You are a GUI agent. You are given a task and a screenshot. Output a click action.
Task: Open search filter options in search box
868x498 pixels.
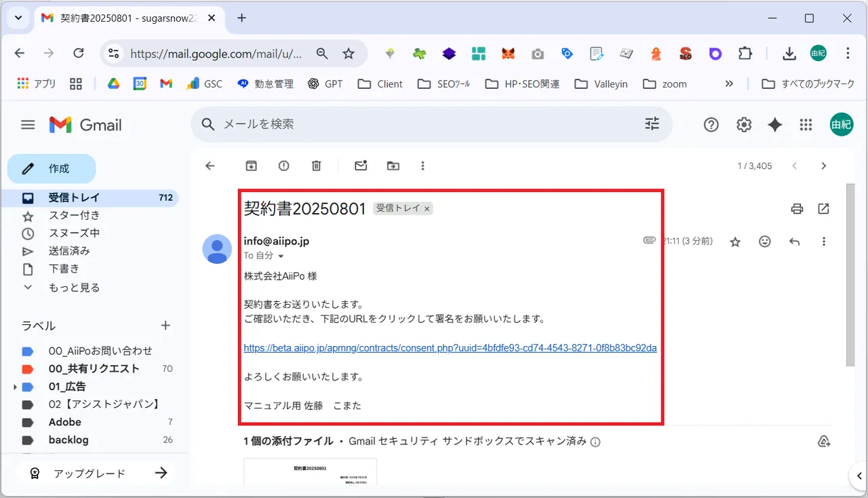tap(652, 124)
